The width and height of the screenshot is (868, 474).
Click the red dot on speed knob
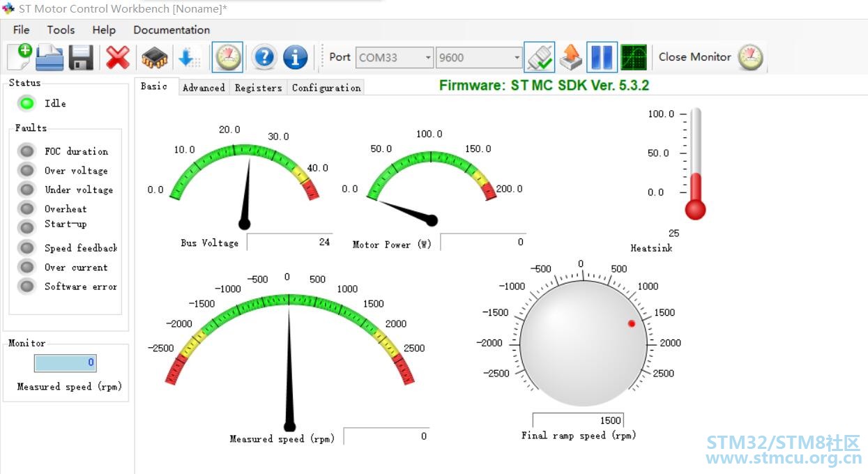tap(632, 323)
